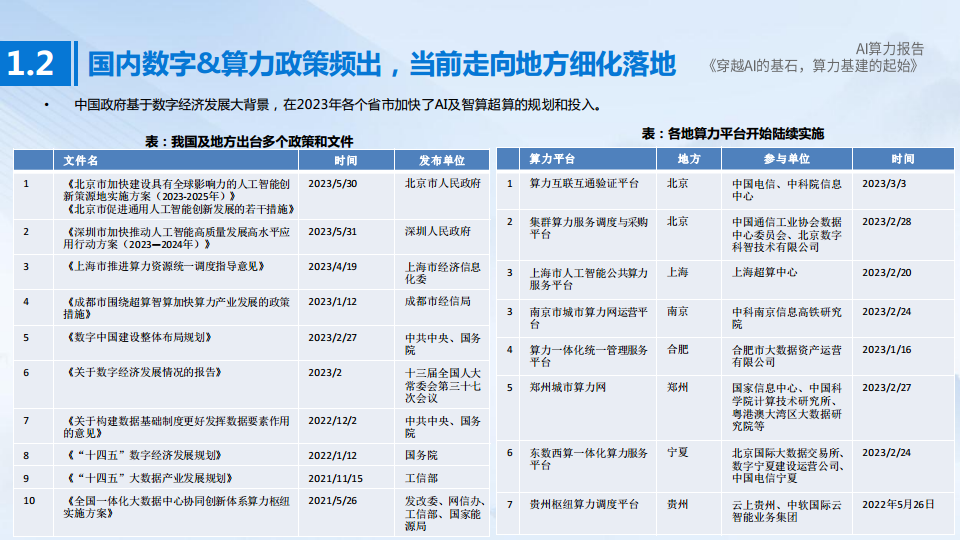Click the 南京市城市算力网运营平台 cell
Viewport: 960px width, 540px height.
click(588, 318)
